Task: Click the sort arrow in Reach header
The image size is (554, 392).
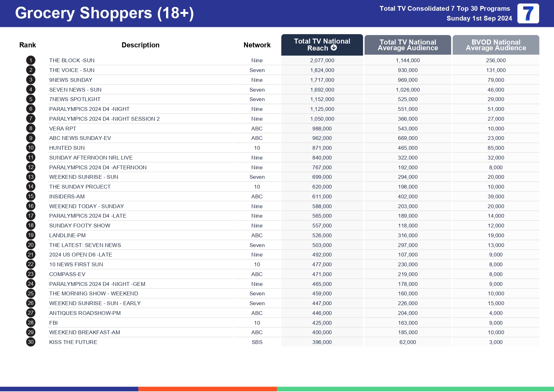Action: tap(334, 48)
